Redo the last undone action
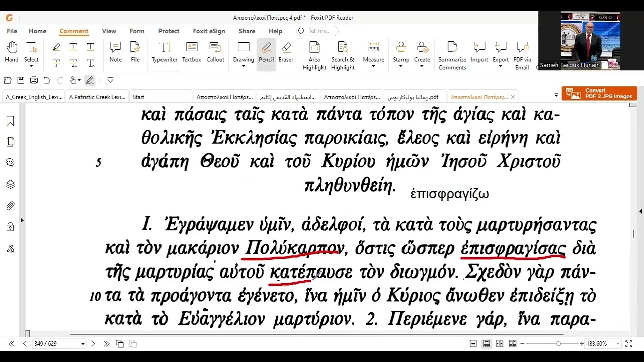 (60, 80)
